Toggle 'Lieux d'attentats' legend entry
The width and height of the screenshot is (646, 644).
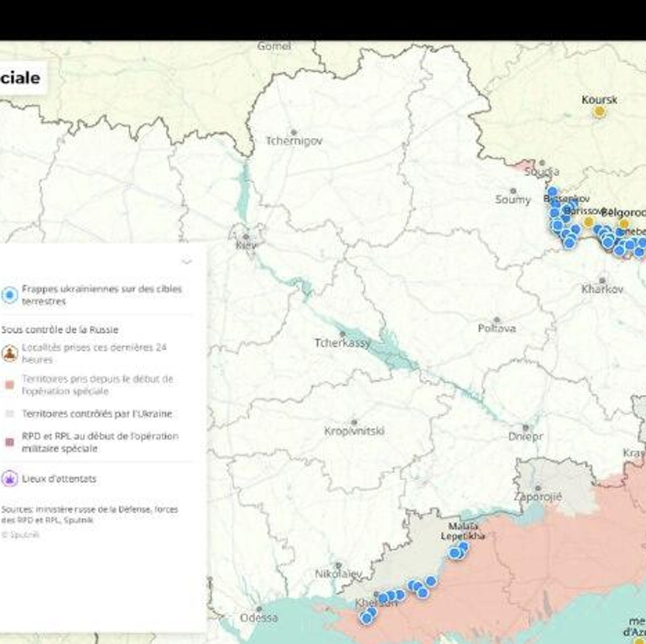(59, 479)
